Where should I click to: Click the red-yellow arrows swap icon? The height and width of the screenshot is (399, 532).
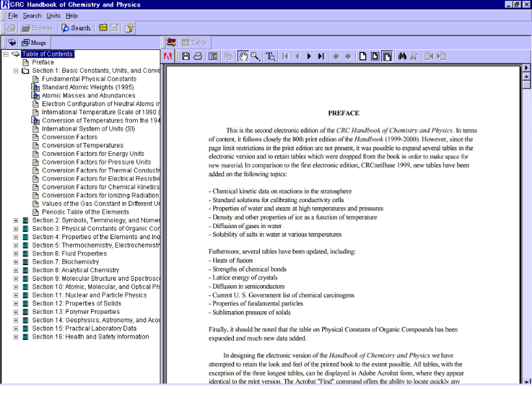pos(171,42)
